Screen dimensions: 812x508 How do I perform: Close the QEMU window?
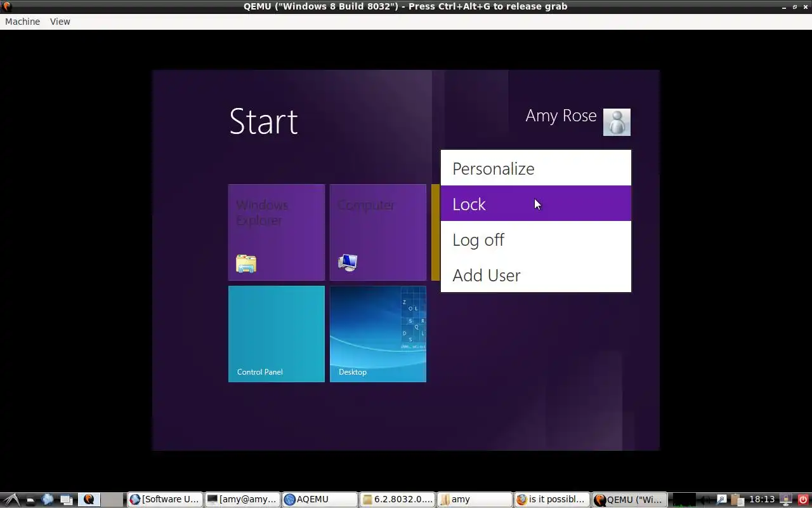tap(805, 6)
